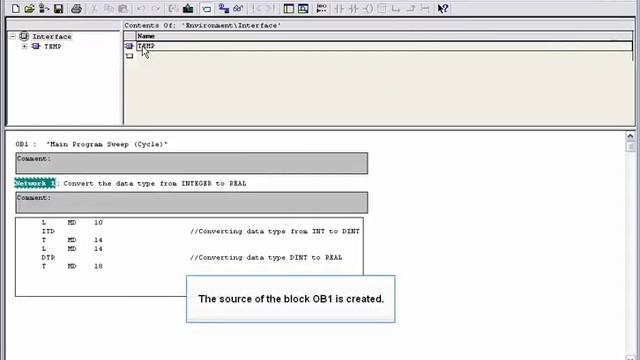This screenshot has width=640, height=360.
Task: Collapse the Interface tree node
Action: [13, 36]
